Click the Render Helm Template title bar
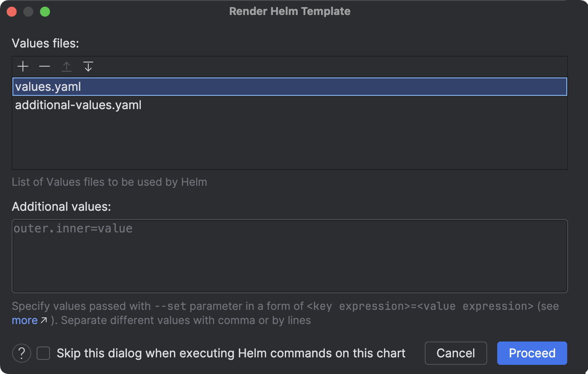Image resolution: width=588 pixels, height=374 pixels. point(289,11)
